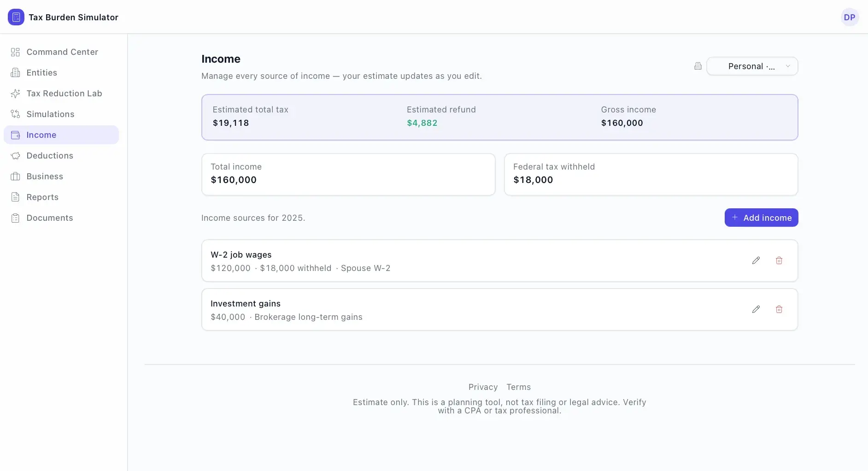Open the Privacy link
868x471 pixels.
(x=483, y=387)
